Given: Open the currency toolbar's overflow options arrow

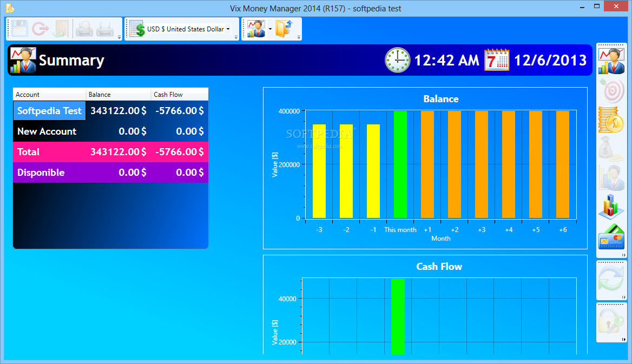Looking at the screenshot, I should point(236,37).
